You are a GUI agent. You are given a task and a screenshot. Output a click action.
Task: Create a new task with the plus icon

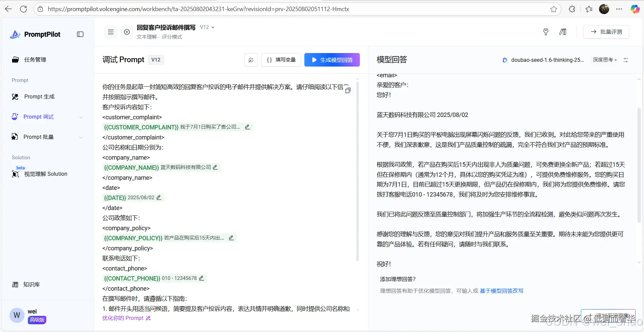pyautogui.click(x=127, y=32)
